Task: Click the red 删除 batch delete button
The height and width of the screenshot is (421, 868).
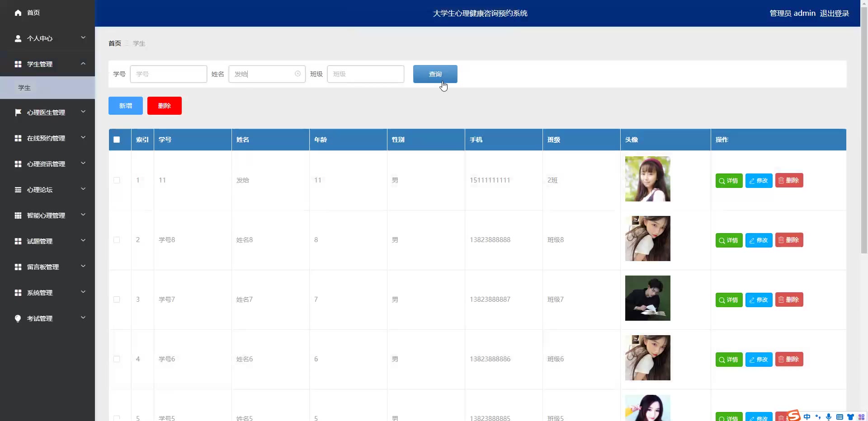Action: pos(165,106)
